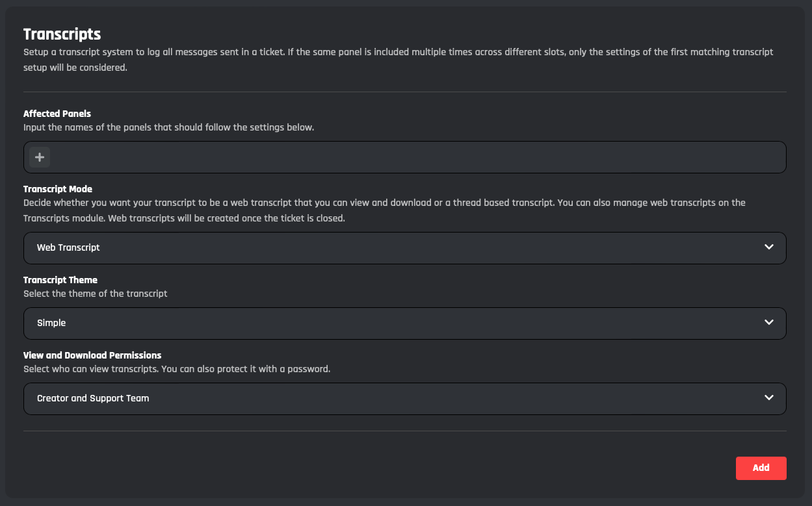Expand the chevron beside Creator and Support Team
Viewport: 812px width, 506px height.
(769, 398)
